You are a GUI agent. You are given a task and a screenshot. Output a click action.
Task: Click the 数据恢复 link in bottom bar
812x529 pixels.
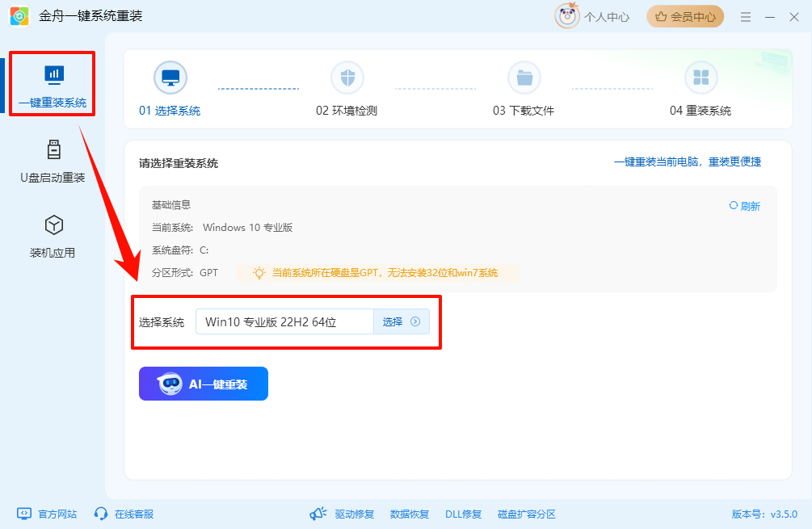(410, 513)
